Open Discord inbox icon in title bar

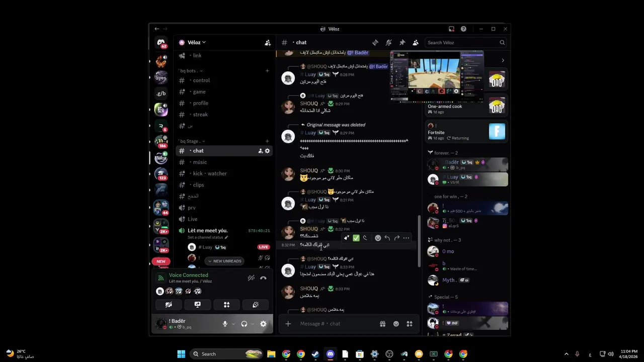pos(451,29)
